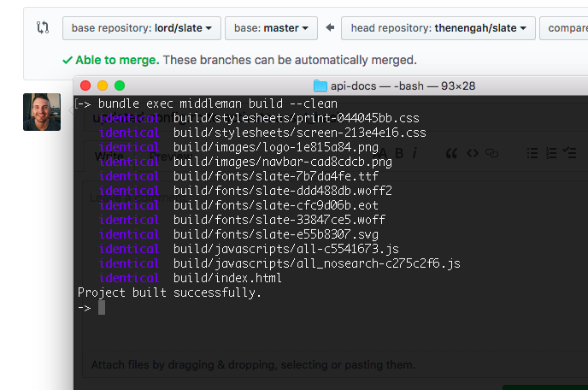Click the insert link icon
The image size is (588, 390).
[x=491, y=153]
